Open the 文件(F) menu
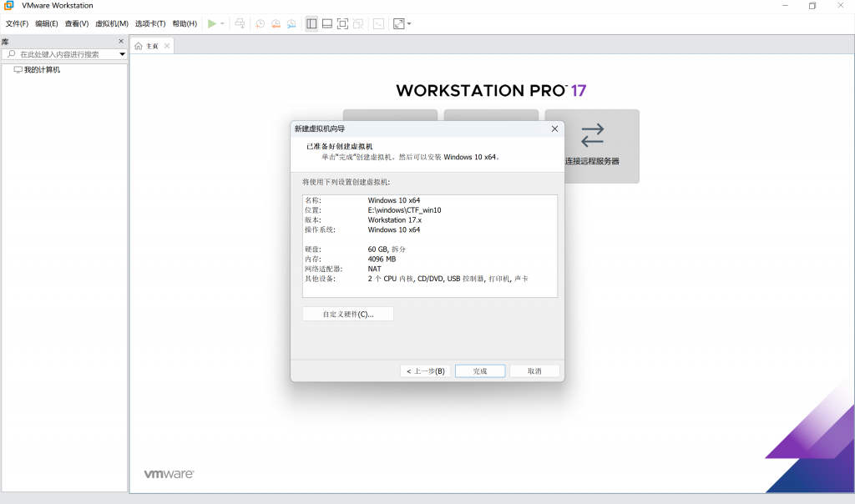Viewport: 855px width, 504px height. click(17, 24)
